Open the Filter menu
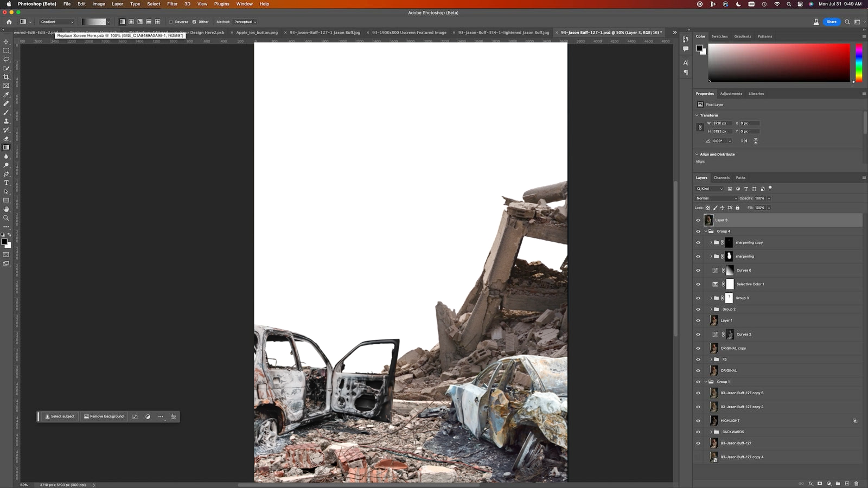Screen dimensions: 868x488 [172, 4]
